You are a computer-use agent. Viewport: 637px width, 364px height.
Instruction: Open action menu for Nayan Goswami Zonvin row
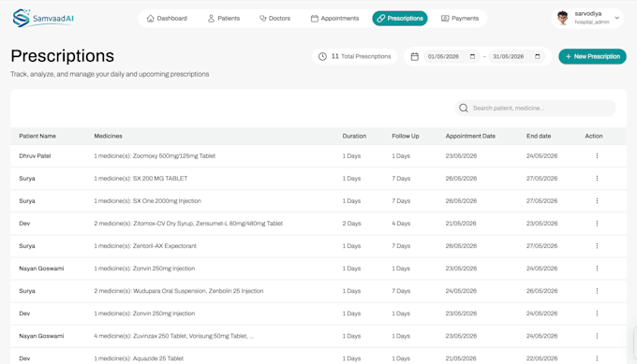(597, 269)
